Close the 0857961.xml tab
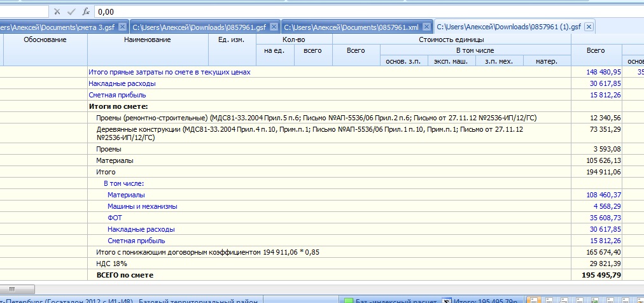 click(427, 27)
